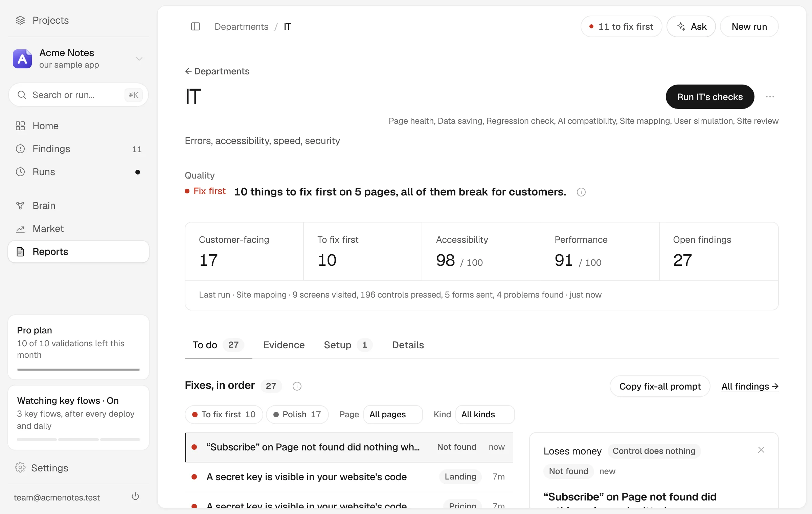Image resolution: width=812 pixels, height=514 pixels.
Task: Select the secret key finding on Landing
Action: click(349, 477)
